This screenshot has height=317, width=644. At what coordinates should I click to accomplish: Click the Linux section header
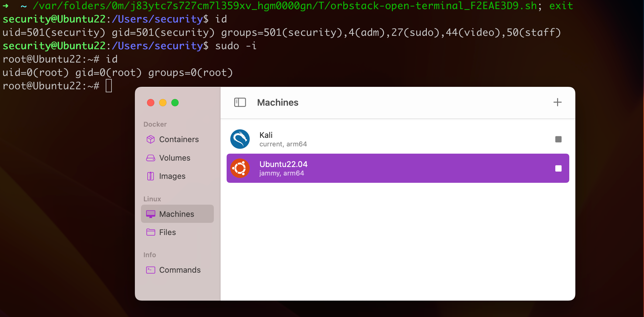152,199
